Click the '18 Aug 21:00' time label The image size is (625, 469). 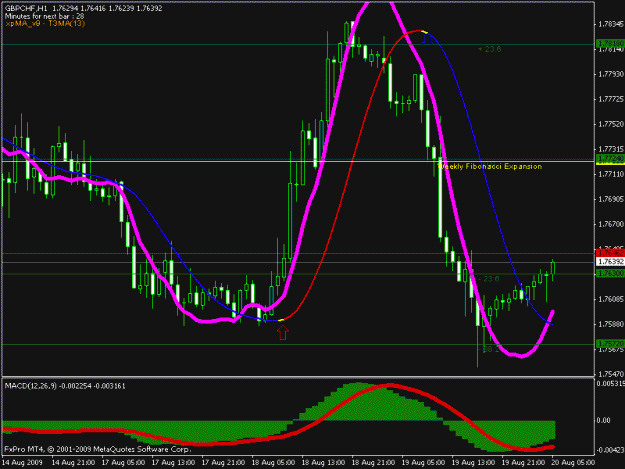click(373, 463)
